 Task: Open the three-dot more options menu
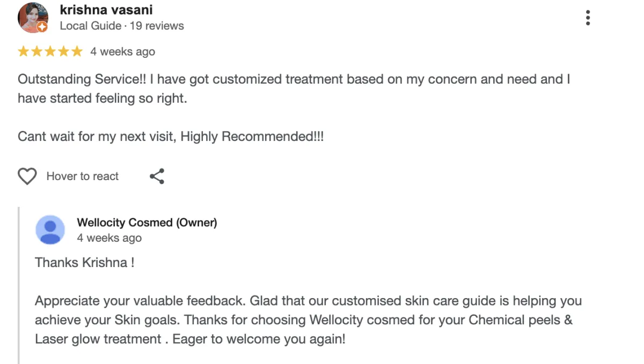coord(588,18)
